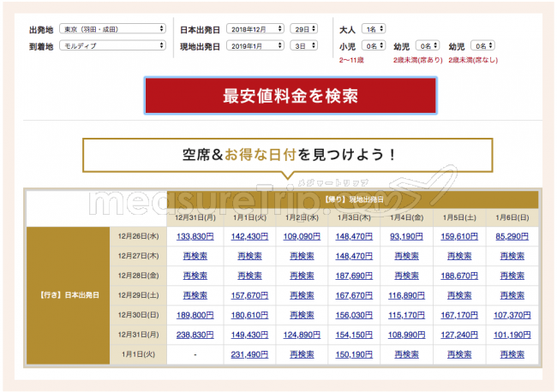
Task: Open the 189,800円 fare link
Action: click(x=195, y=315)
